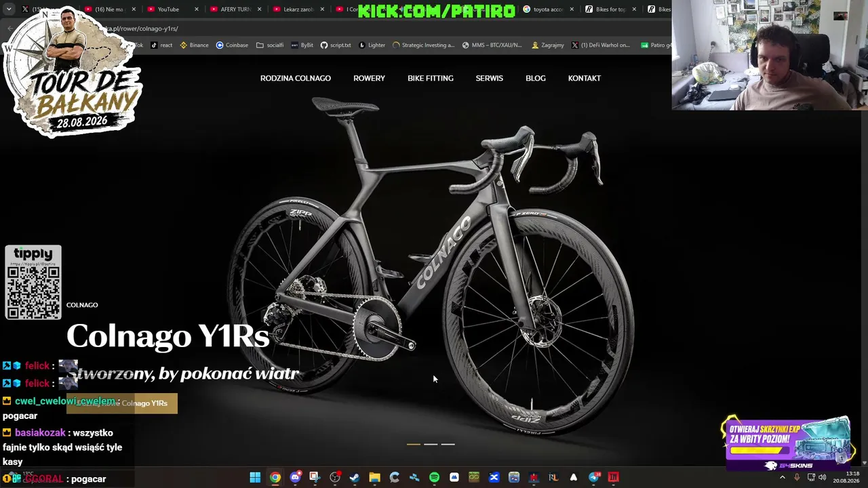Open Google Chrome from the taskbar

(x=275, y=478)
